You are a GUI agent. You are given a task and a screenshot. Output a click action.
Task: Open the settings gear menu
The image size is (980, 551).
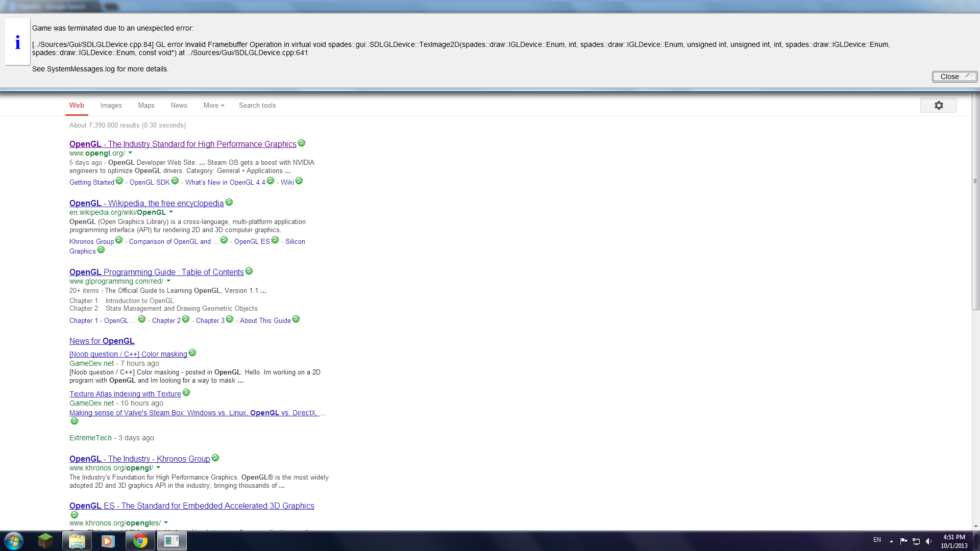pyautogui.click(x=938, y=106)
